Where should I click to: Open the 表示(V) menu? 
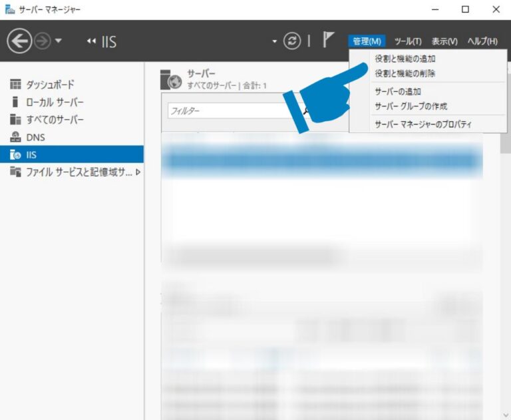(x=444, y=41)
